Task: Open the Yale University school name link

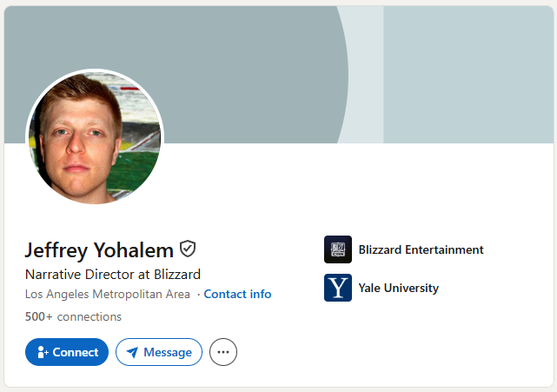Action: [x=398, y=288]
